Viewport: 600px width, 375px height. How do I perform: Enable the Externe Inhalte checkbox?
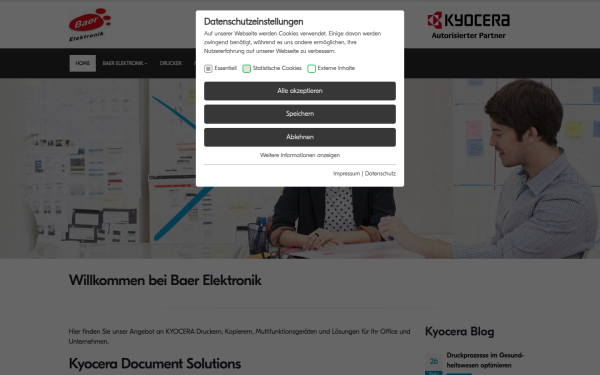pyautogui.click(x=311, y=68)
